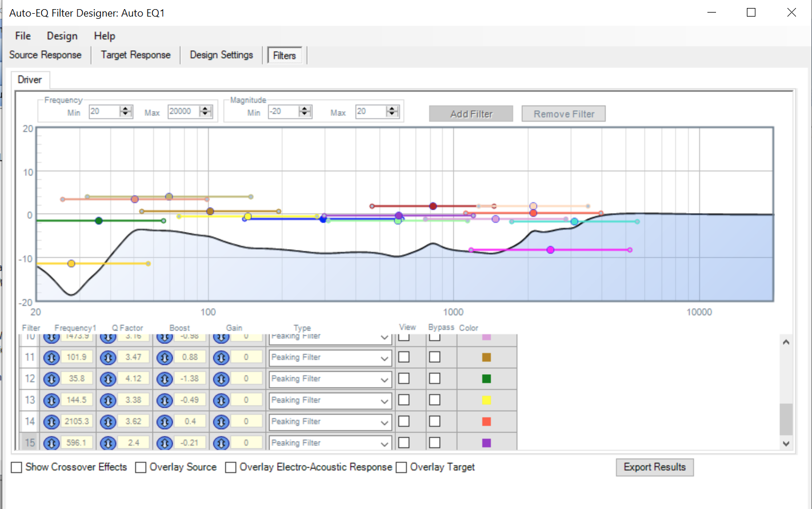Click the Q Factor adjust icon for filter 11

tap(108, 358)
